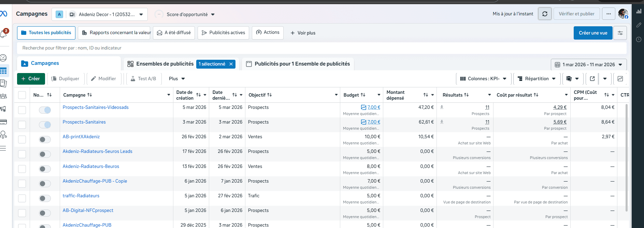Open the user profile avatar

pyautogui.click(x=623, y=14)
